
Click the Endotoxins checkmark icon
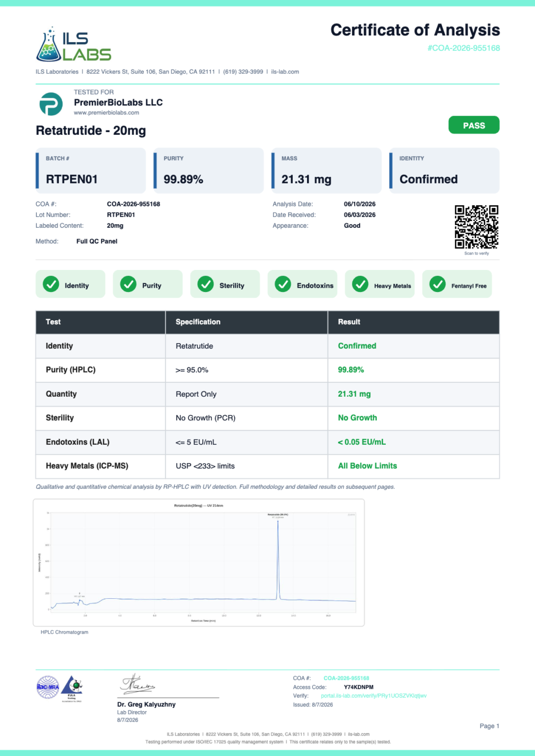coord(283,284)
